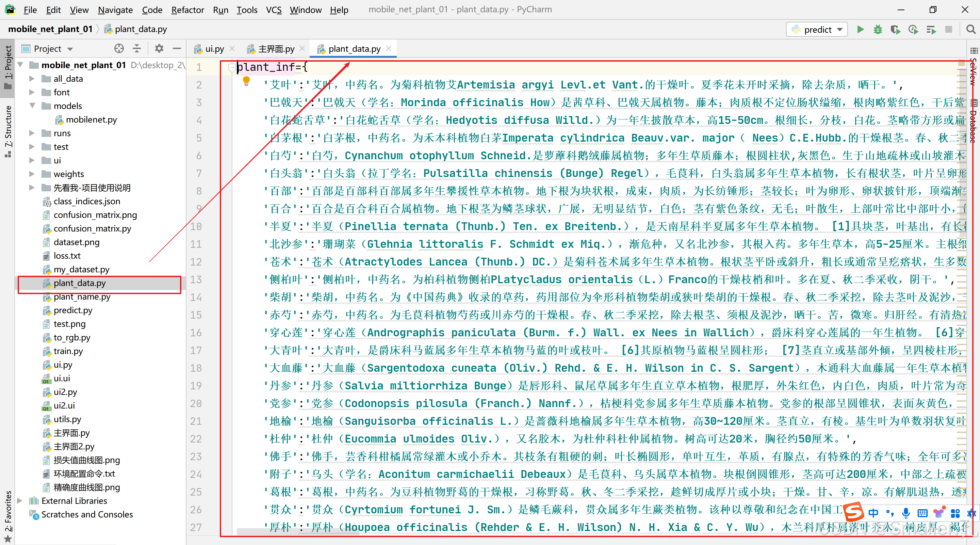Expand the runs folder
Screen dimensions: 980x545
tap(32, 133)
